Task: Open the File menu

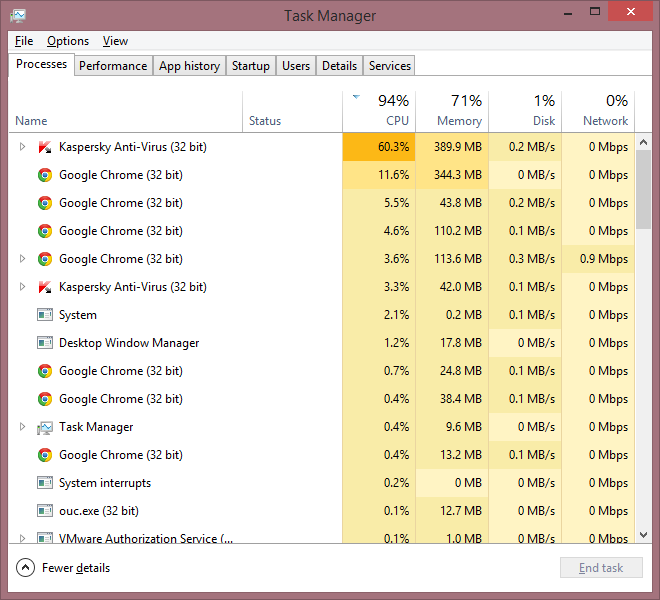Action: click(x=24, y=41)
